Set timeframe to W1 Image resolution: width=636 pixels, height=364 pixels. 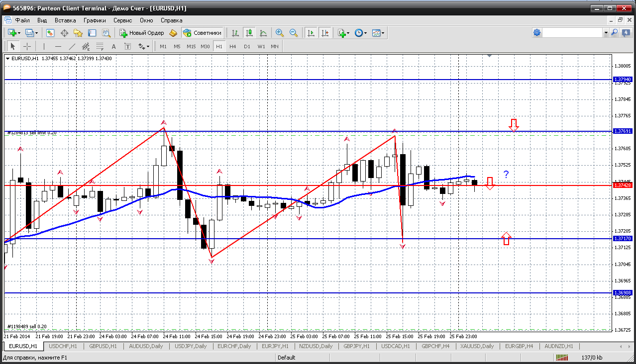point(261,46)
